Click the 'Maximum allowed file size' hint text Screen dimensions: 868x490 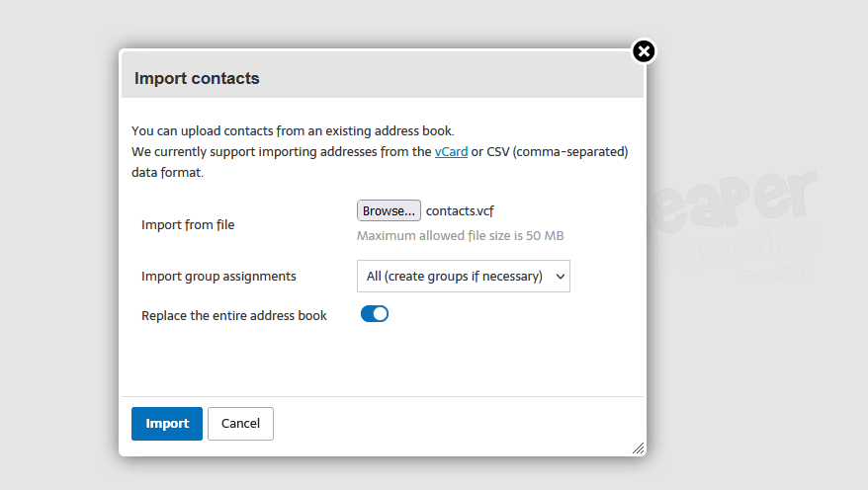point(460,235)
